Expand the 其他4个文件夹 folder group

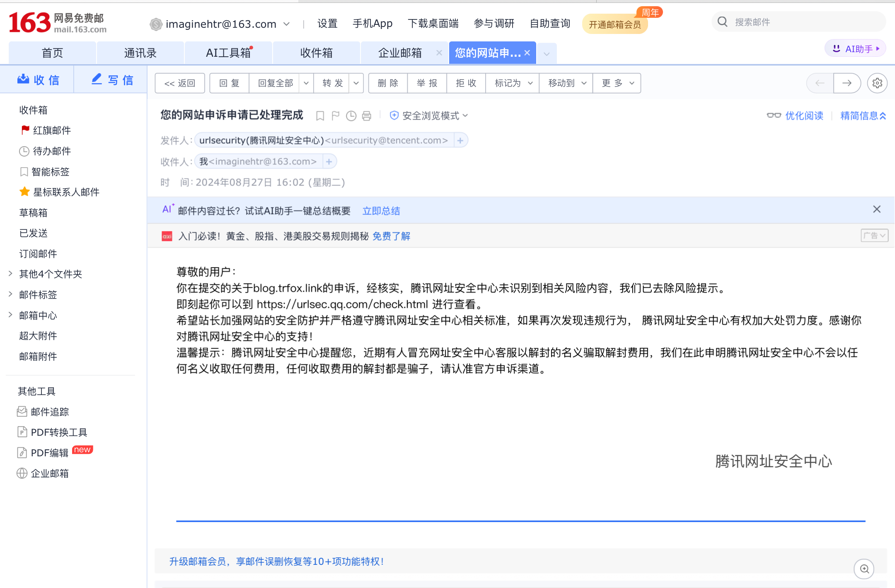[x=50, y=274]
